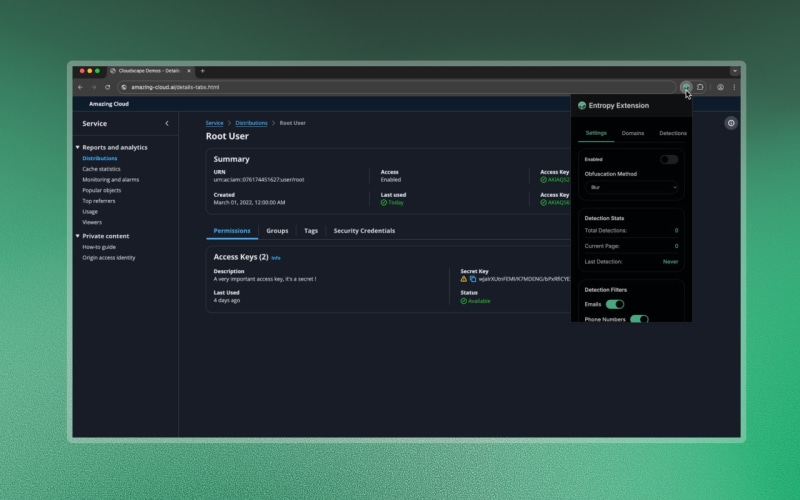Image resolution: width=800 pixels, height=500 pixels.
Task: Toggle the Enabled switch in Entropy Extension
Action: 668,159
